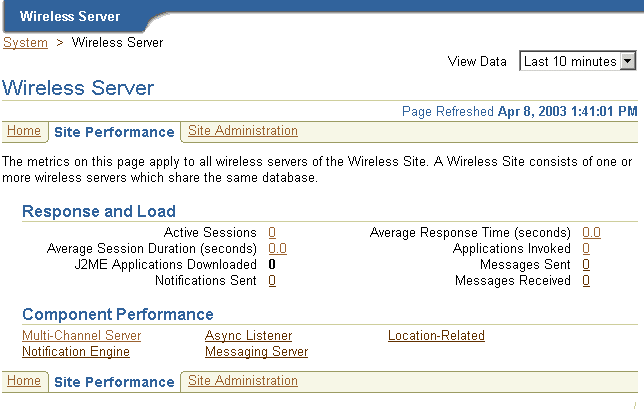Click the Messages Sent value link
The image size is (644, 409).
(586, 264)
